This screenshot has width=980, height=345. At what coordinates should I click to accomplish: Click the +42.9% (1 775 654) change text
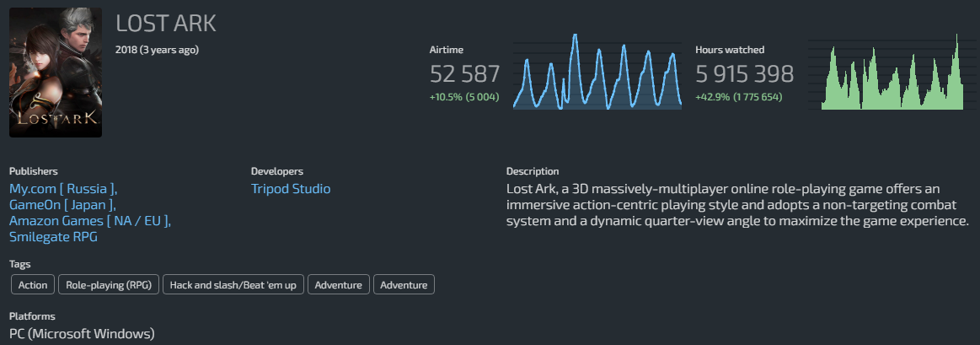(739, 97)
